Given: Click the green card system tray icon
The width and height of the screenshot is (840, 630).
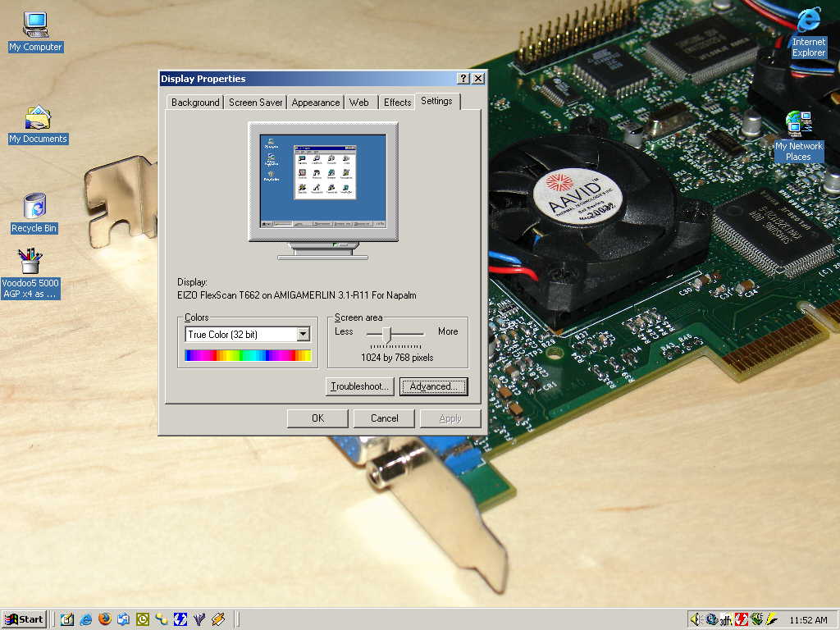Looking at the screenshot, I should coord(756,619).
